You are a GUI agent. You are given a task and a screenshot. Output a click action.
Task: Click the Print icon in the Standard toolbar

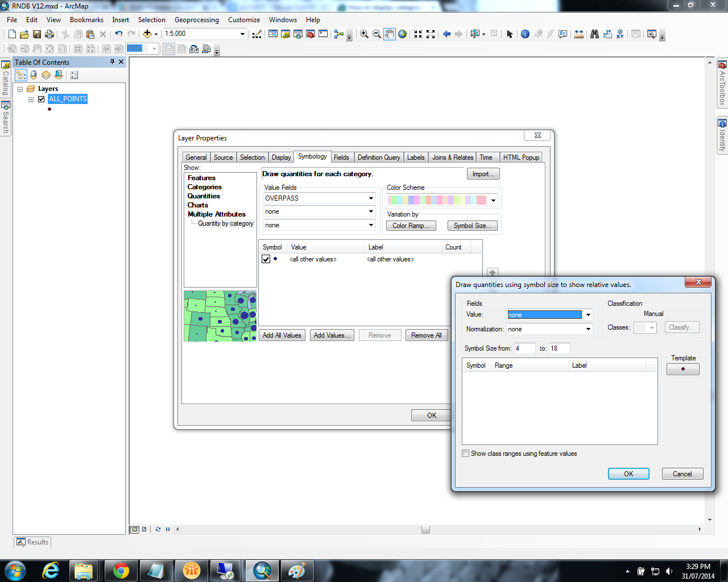[49, 34]
